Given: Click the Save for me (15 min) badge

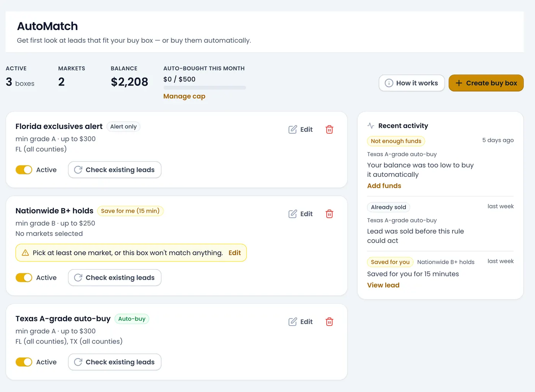Looking at the screenshot, I should coord(130,211).
